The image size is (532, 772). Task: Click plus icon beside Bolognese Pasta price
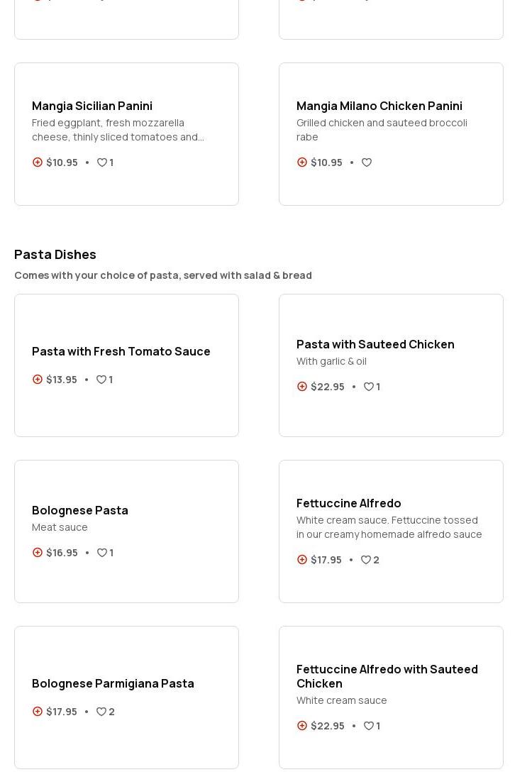(x=38, y=553)
